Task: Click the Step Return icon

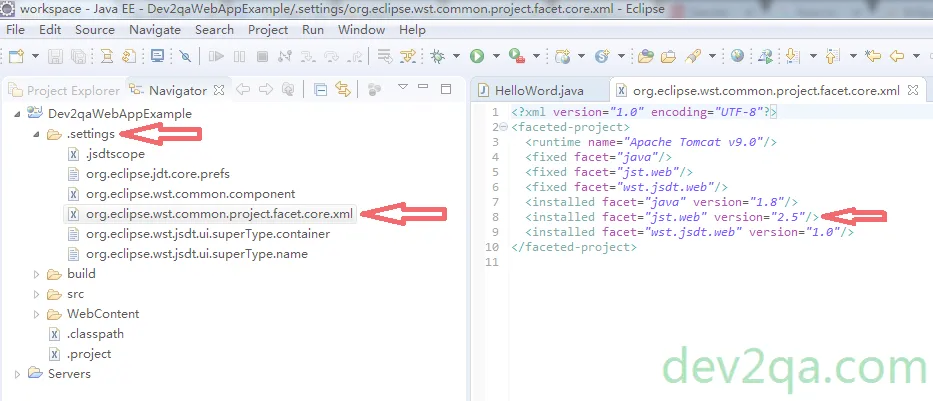Action: (355, 57)
